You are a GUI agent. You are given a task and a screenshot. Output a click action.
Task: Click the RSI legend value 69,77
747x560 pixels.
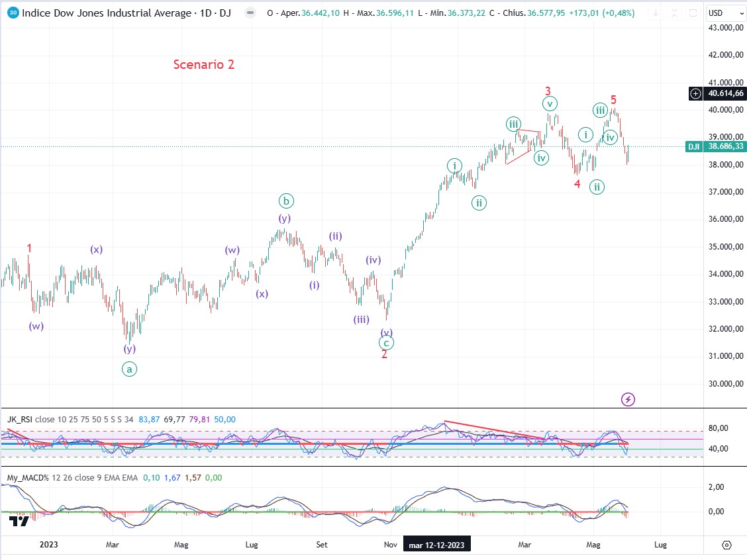pyautogui.click(x=174, y=420)
